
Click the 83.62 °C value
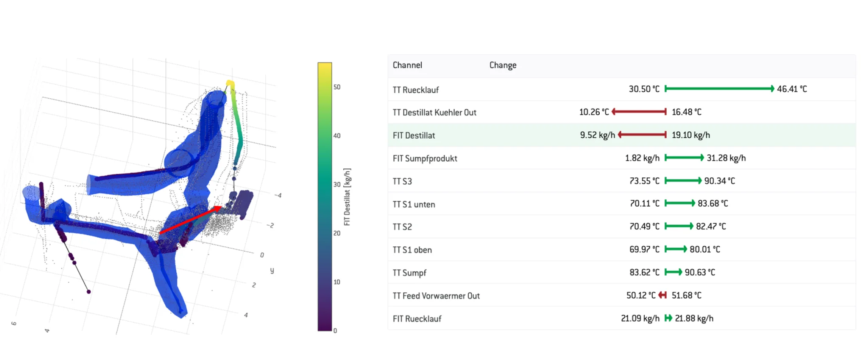pyautogui.click(x=644, y=272)
